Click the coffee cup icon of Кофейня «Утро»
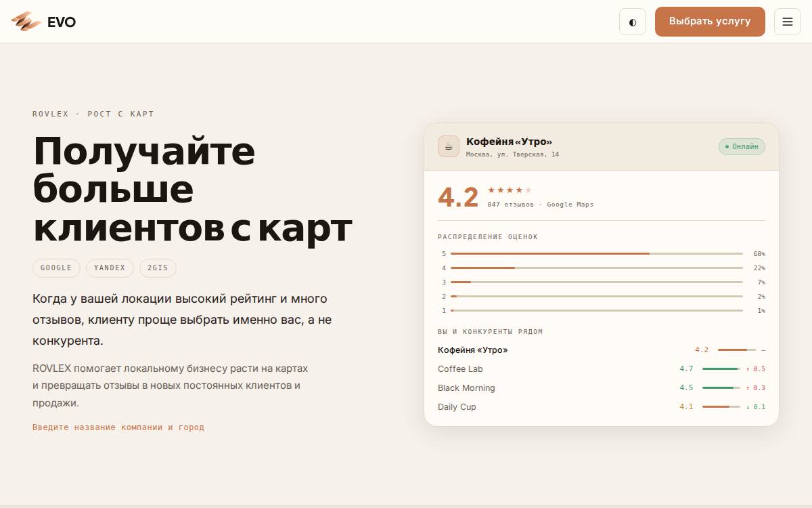The image size is (812, 508). [449, 146]
